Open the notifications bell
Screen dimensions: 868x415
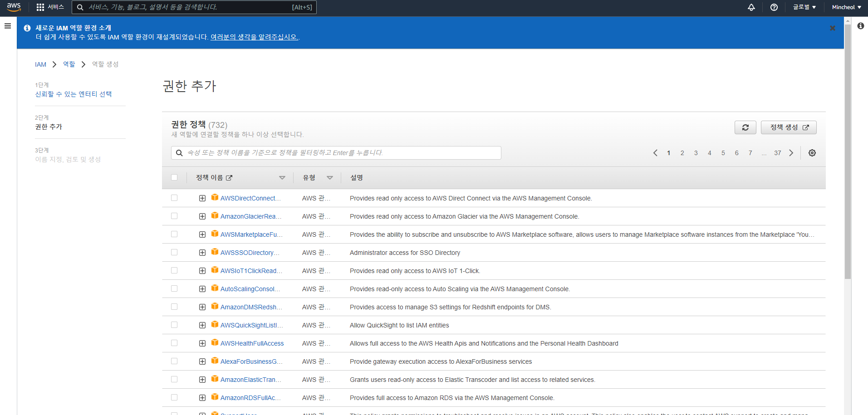(751, 7)
